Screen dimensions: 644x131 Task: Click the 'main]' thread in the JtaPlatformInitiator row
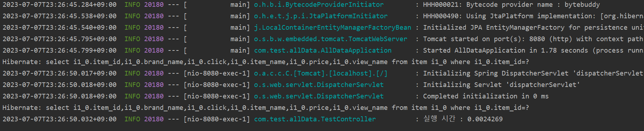tap(240, 16)
